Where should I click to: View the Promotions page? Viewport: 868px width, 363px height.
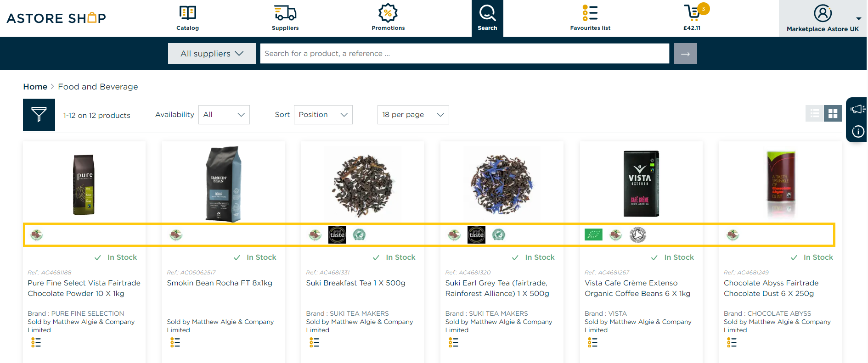pos(388,18)
